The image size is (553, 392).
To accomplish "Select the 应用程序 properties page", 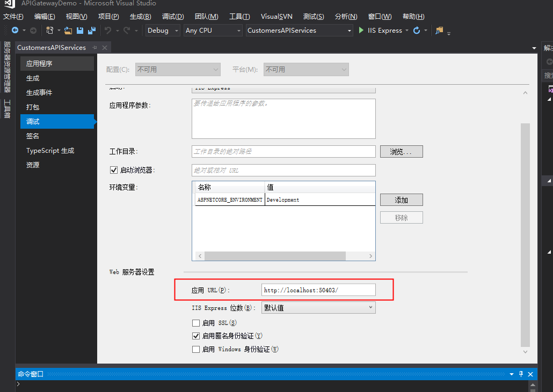I will pyautogui.click(x=57, y=63).
